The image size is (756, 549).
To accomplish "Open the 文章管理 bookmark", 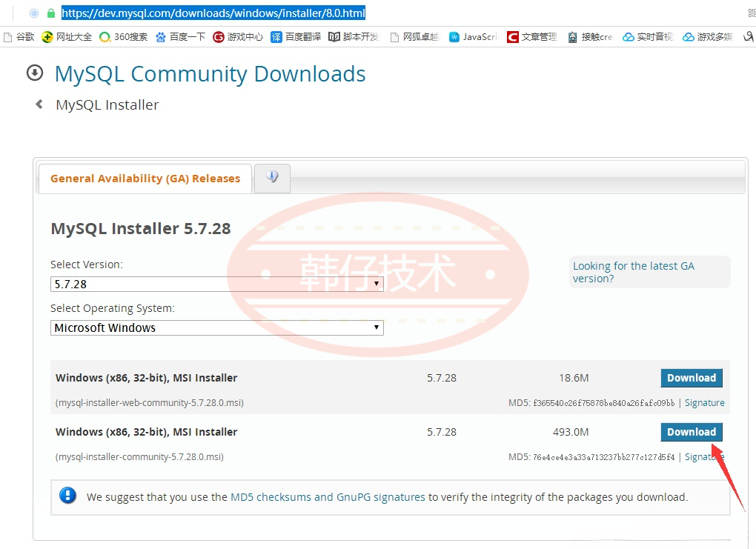I will [x=532, y=37].
